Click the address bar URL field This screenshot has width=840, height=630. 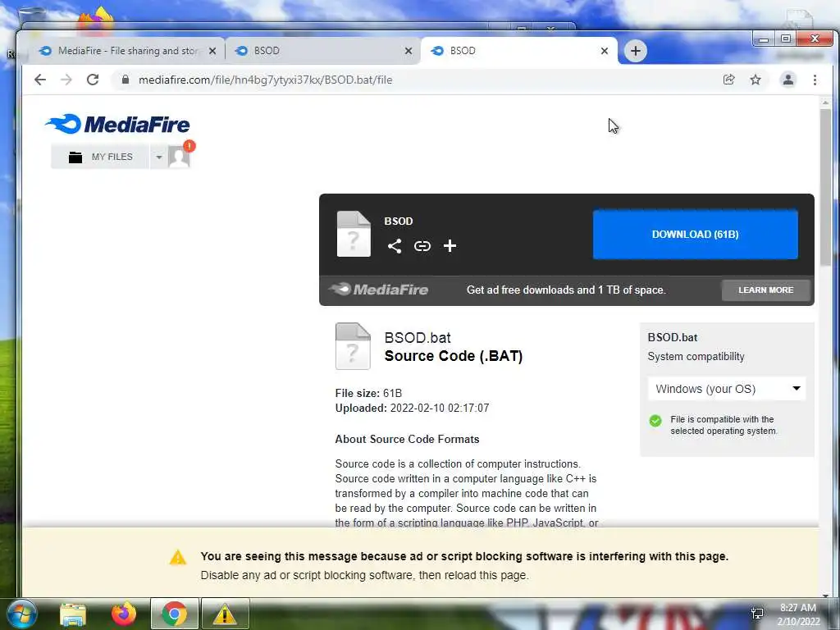[418, 80]
